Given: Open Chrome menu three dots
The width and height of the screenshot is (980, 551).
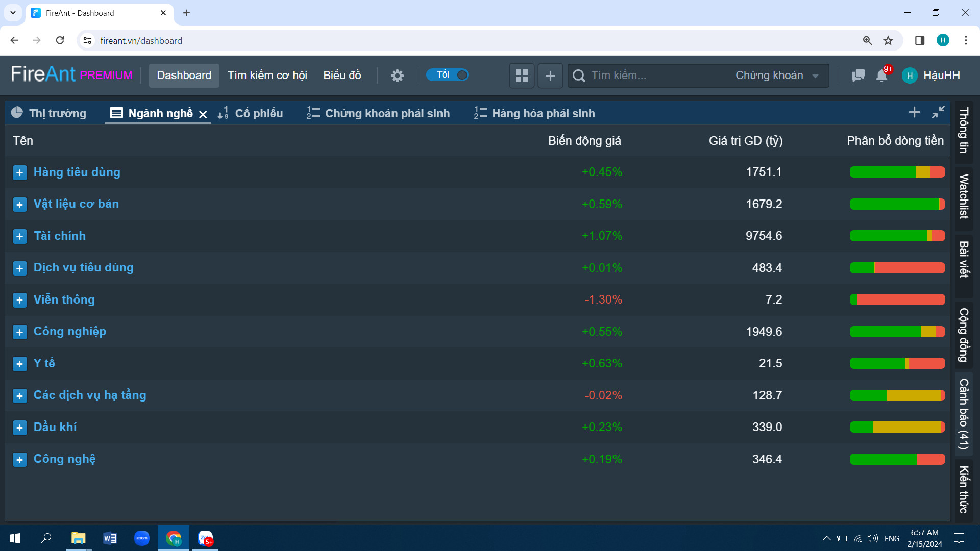Looking at the screenshot, I should coord(966,40).
